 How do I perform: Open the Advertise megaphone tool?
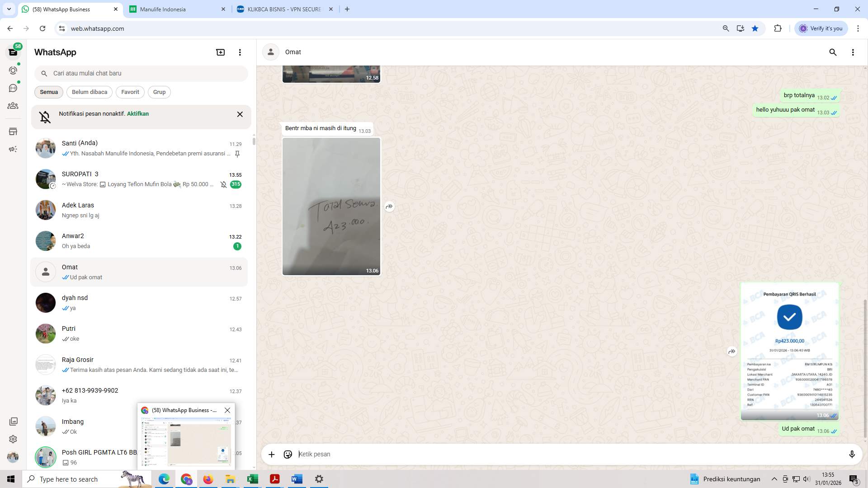click(13, 149)
